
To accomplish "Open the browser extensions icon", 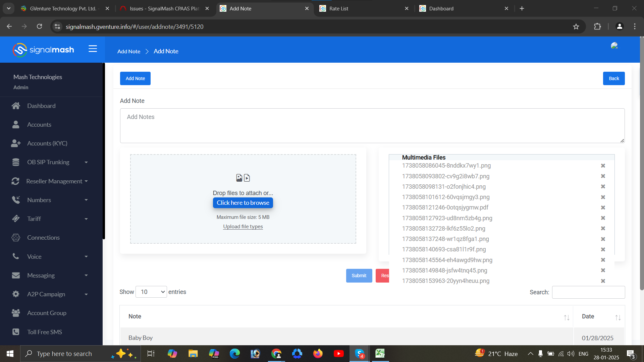I will 597,26.
